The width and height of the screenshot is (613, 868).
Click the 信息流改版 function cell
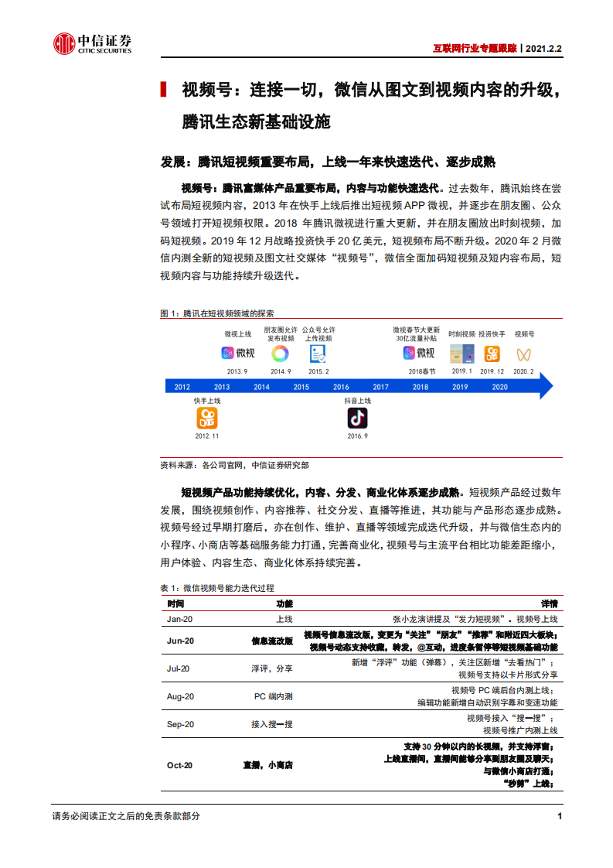click(x=272, y=641)
